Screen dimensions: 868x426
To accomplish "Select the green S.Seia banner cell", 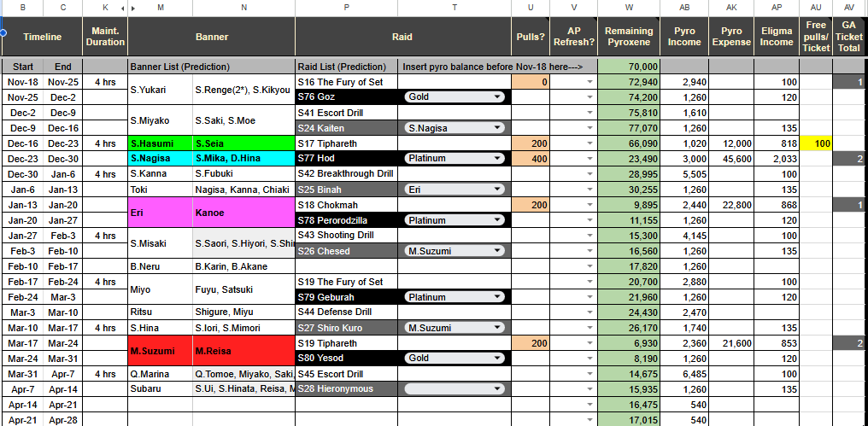I will coord(244,143).
